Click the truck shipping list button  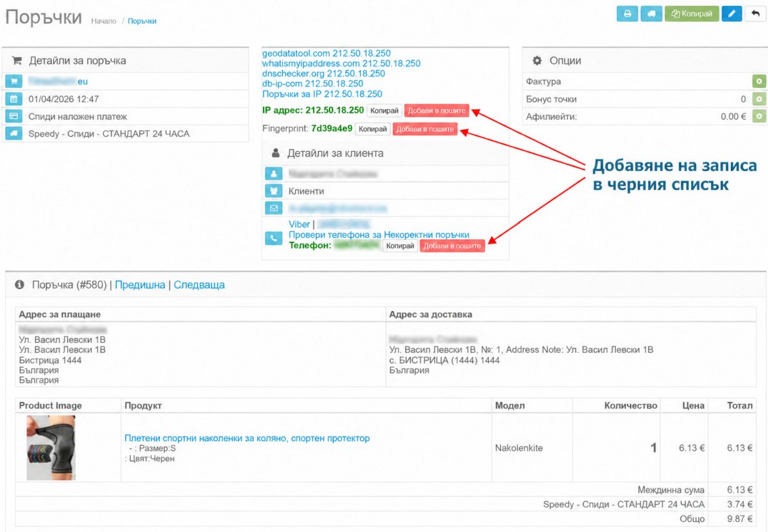[651, 13]
